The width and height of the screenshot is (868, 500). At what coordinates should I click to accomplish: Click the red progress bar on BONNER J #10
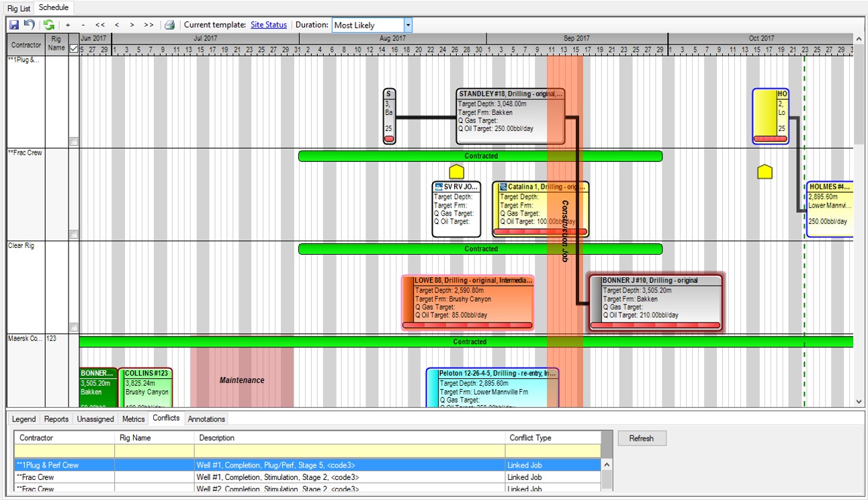[655, 325]
